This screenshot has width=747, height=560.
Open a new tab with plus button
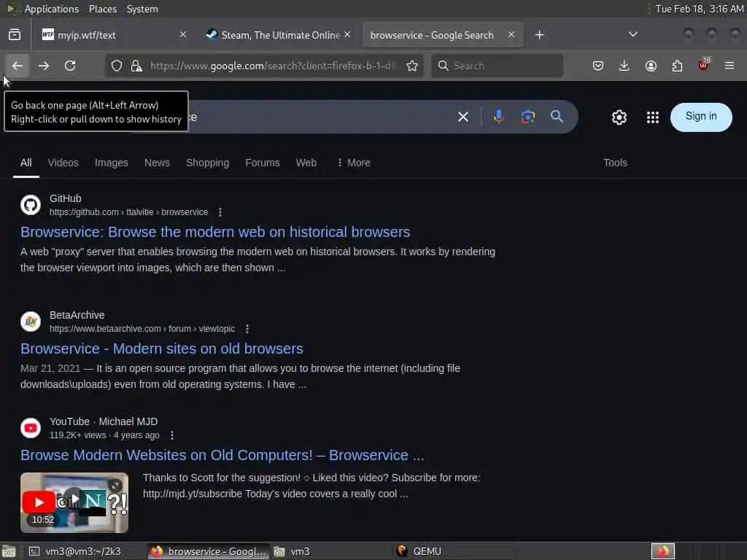[x=539, y=35]
